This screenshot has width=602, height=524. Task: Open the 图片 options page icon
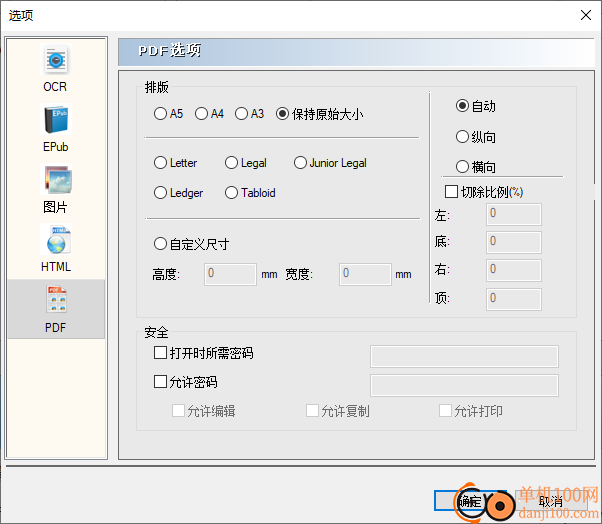(x=56, y=179)
